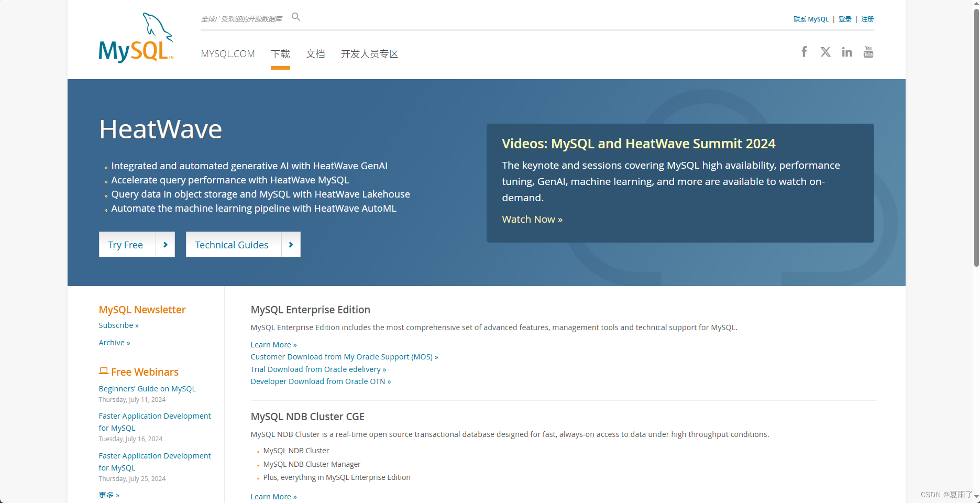The width and height of the screenshot is (980, 503).
Task: Click the 'MySQL NDB Cluster Manager' bullet text
Action: (x=312, y=464)
